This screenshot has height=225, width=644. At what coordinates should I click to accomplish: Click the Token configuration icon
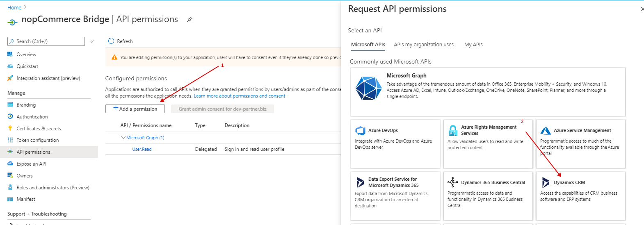pyautogui.click(x=10, y=140)
